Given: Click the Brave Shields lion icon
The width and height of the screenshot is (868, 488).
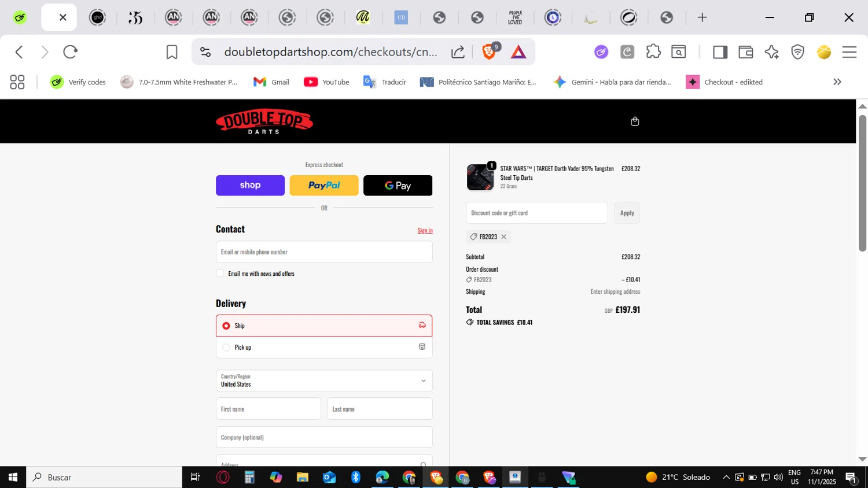Looking at the screenshot, I should point(490,52).
